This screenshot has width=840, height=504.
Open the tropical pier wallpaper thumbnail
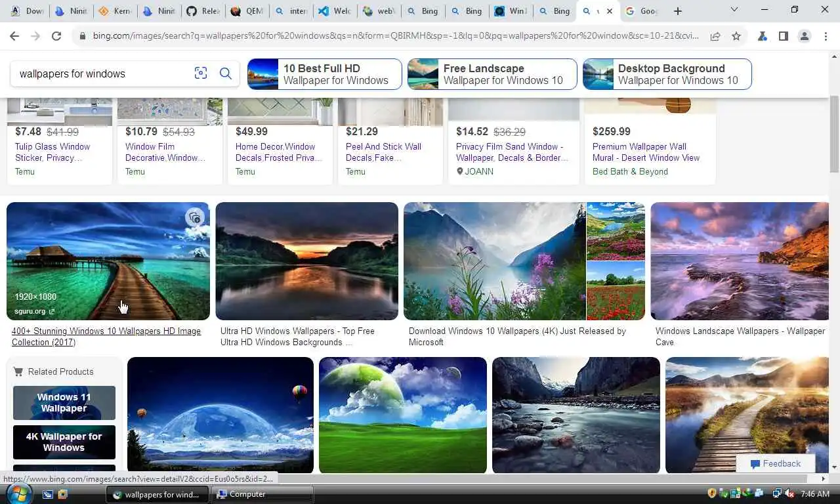[x=108, y=261]
